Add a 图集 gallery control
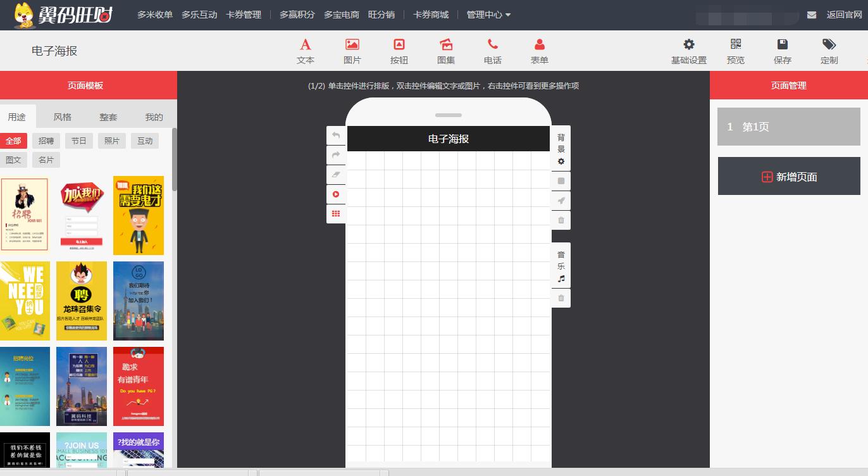Screen dimensions: 868x476 [x=446, y=51]
